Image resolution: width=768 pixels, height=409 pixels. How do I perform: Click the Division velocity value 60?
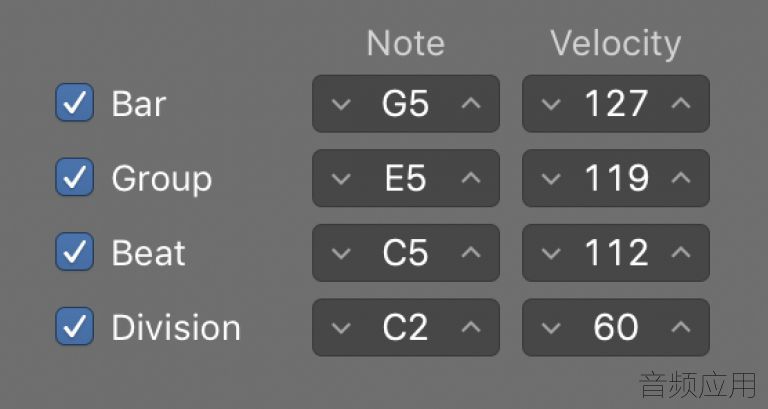tap(616, 327)
